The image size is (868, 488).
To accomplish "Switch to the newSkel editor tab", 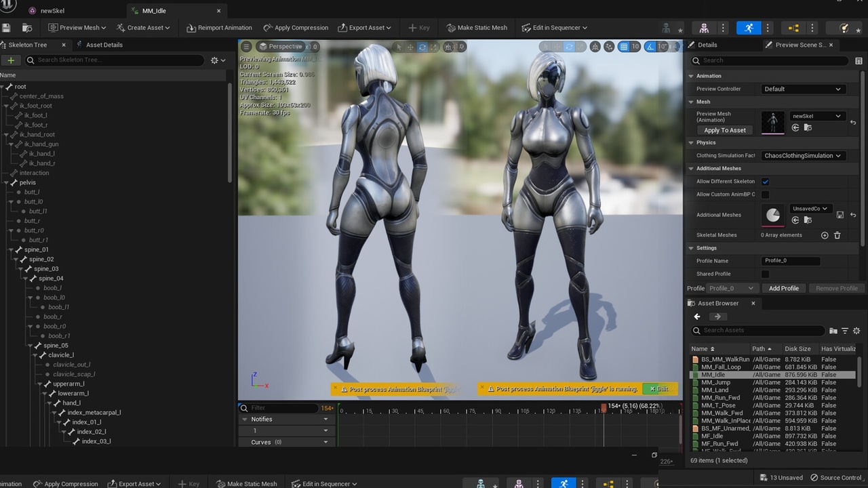I will click(52, 11).
